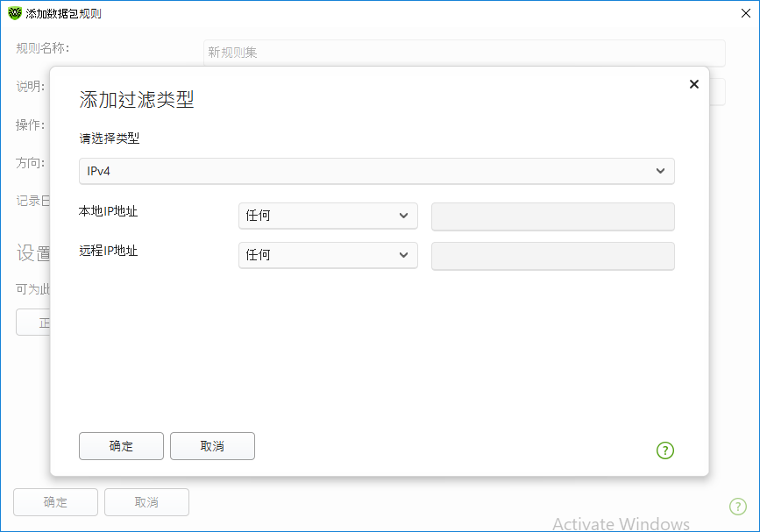Click the remote IP address text field
Viewport: 760px width, 532px height.
552,256
